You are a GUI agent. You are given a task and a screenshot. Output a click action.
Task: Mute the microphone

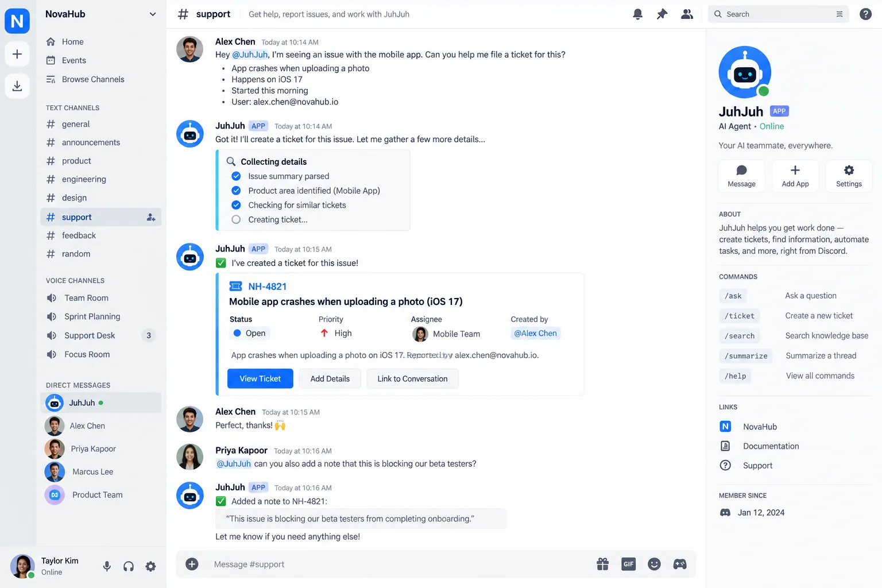[107, 567]
